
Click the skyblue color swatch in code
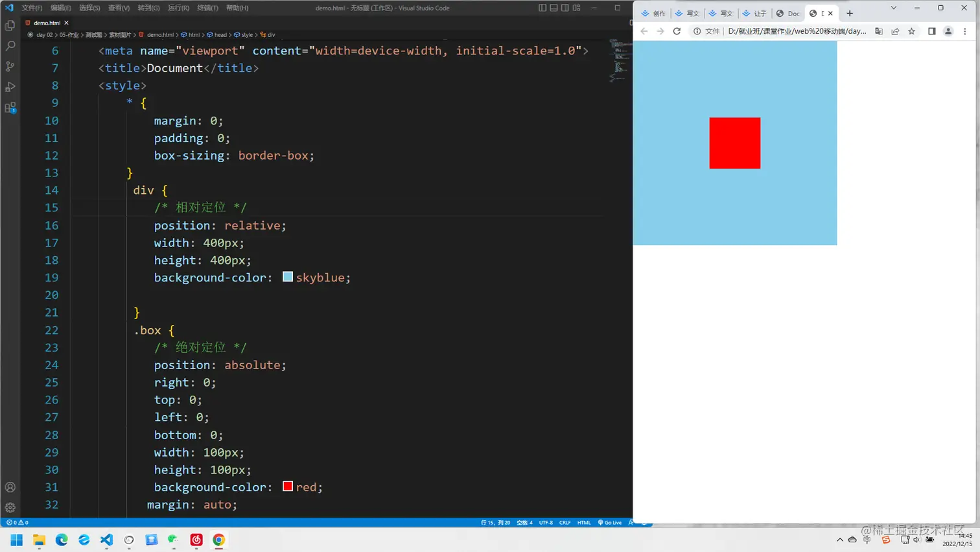(288, 277)
